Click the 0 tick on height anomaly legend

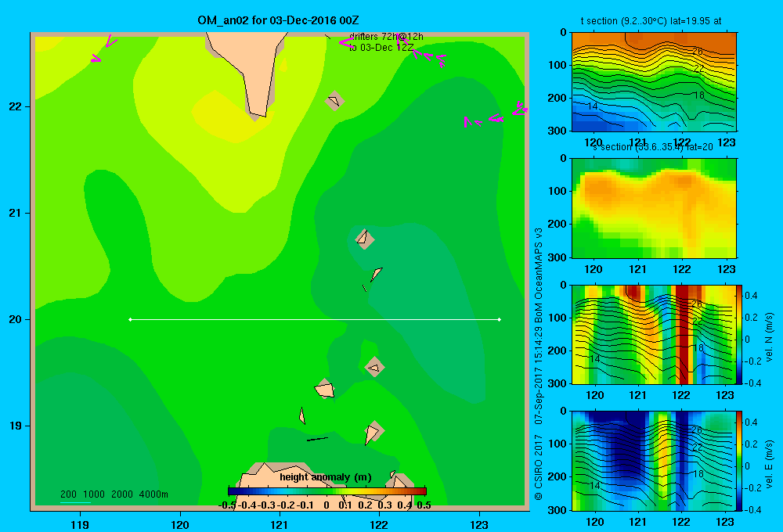click(x=327, y=505)
